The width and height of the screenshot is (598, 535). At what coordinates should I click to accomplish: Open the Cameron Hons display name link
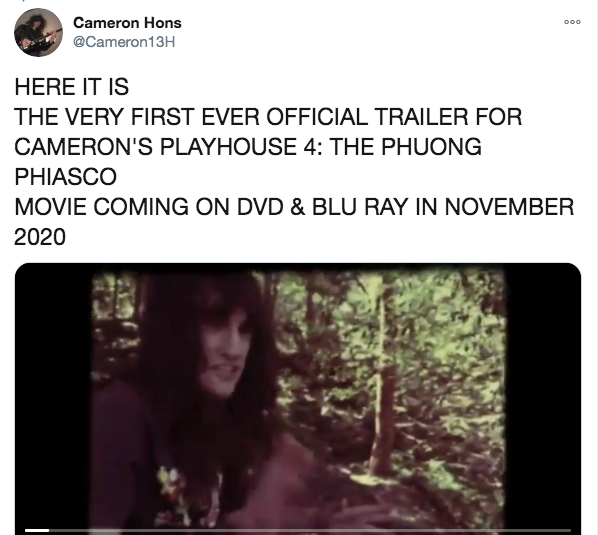(127, 23)
